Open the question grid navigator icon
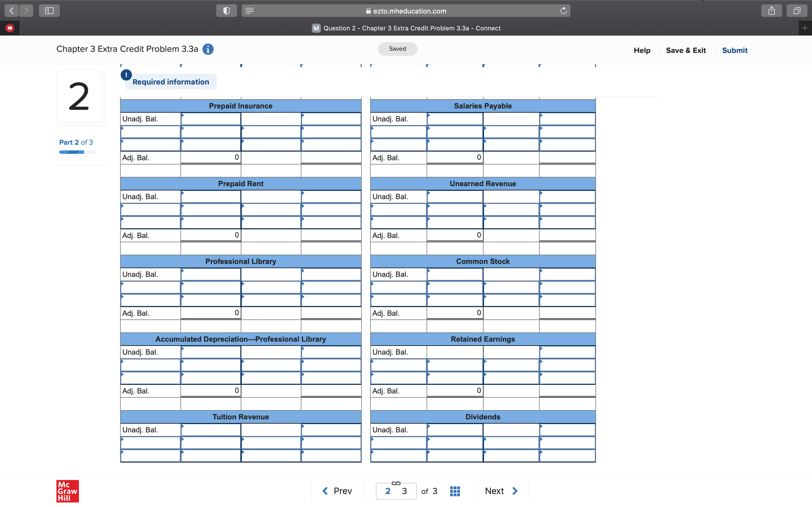Viewport: 812px width, 507px height. (455, 491)
